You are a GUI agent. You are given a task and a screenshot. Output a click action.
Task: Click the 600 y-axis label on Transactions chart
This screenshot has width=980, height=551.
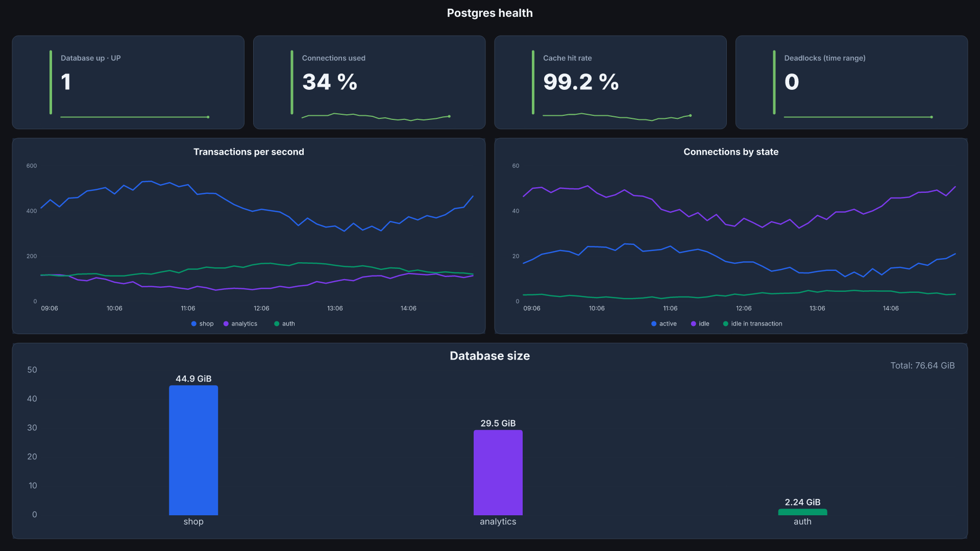32,166
